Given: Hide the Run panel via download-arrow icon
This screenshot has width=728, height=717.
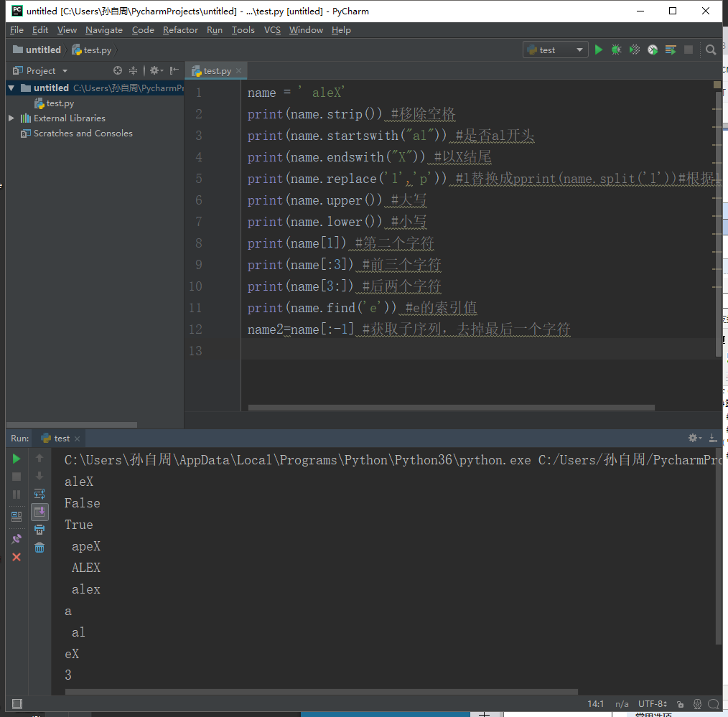Looking at the screenshot, I should [713, 438].
